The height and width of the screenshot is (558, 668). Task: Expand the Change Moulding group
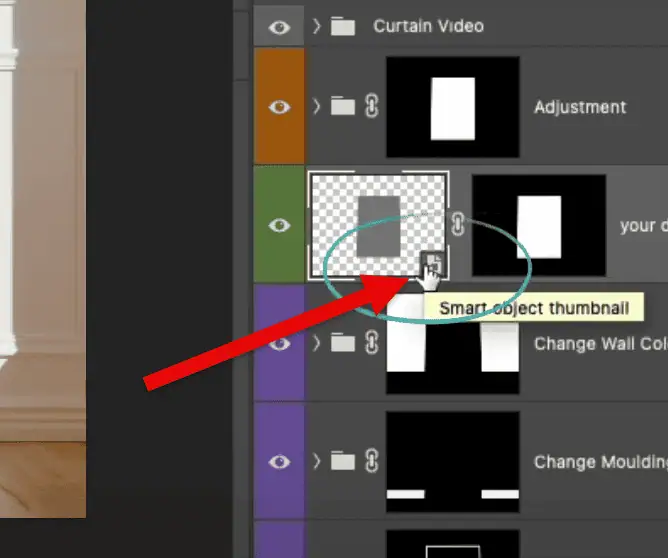point(316,461)
